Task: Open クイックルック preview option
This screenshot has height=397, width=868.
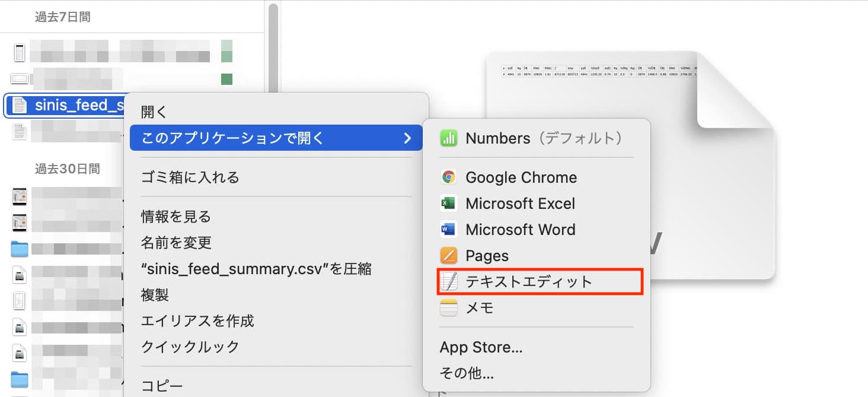Action: pyautogui.click(x=190, y=347)
